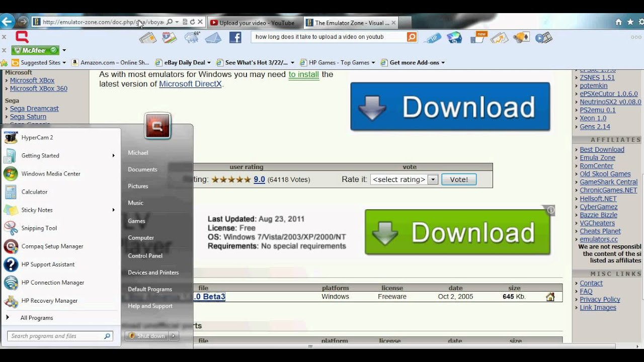
Task: Click the home icon in the Beta3 file row
Action: [550, 297]
